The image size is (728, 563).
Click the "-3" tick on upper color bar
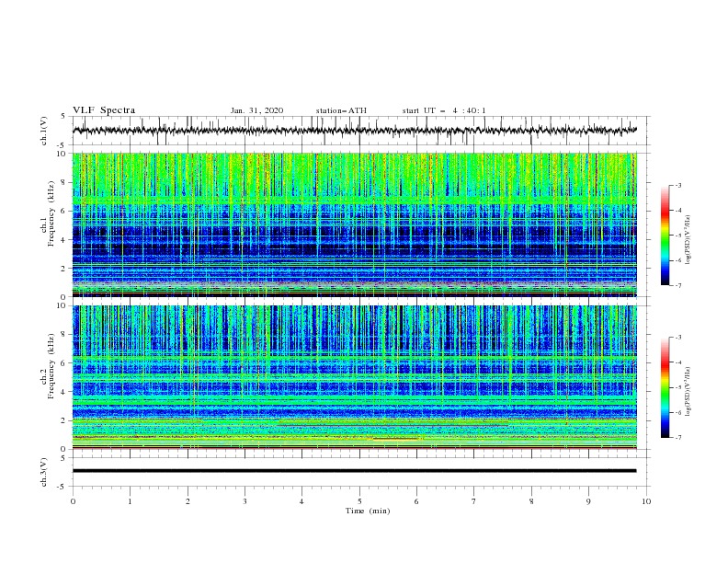coord(677,185)
